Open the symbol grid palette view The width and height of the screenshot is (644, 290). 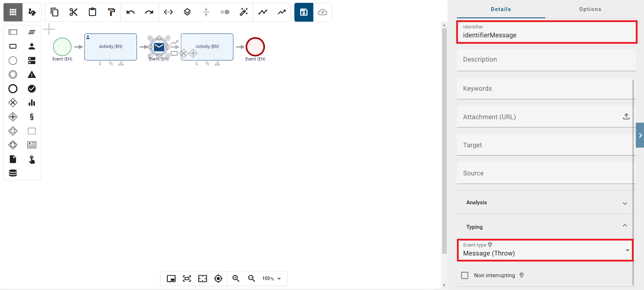13,12
